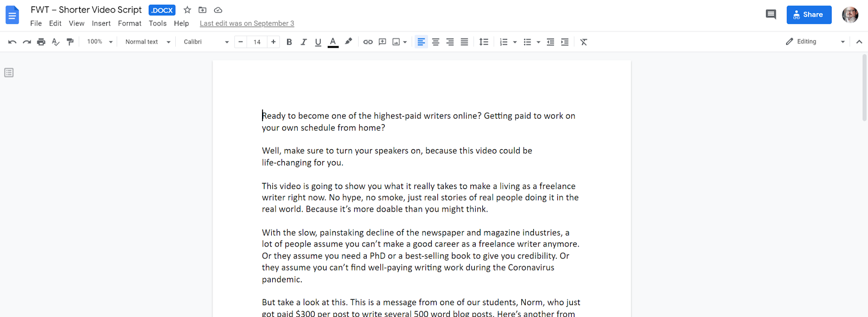
Task: Open the Format menu
Action: (x=130, y=23)
